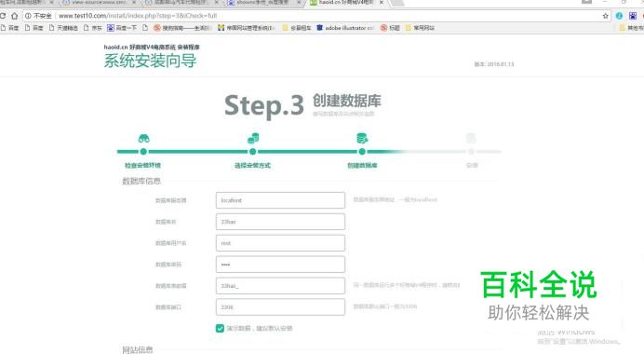This screenshot has width=644, height=354.
Task: Click the 选择安装方式 step icon
Action: [253, 138]
